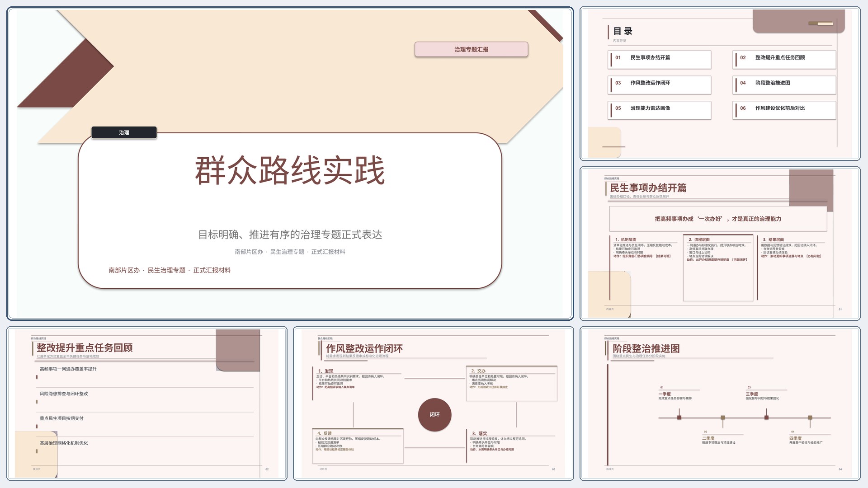Screen dimensions: 868x488
Task: Select the 3. 结果层面 column heading
Action: pyautogui.click(x=773, y=239)
